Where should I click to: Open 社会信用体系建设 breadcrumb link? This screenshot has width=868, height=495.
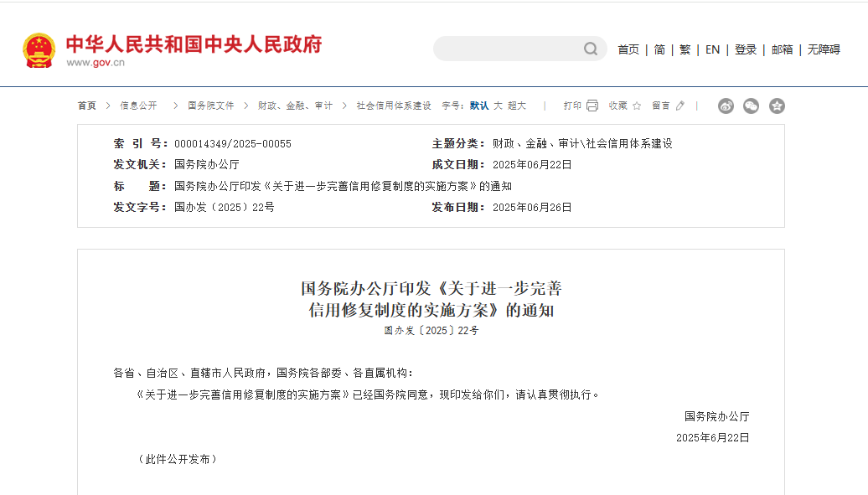[x=394, y=106]
